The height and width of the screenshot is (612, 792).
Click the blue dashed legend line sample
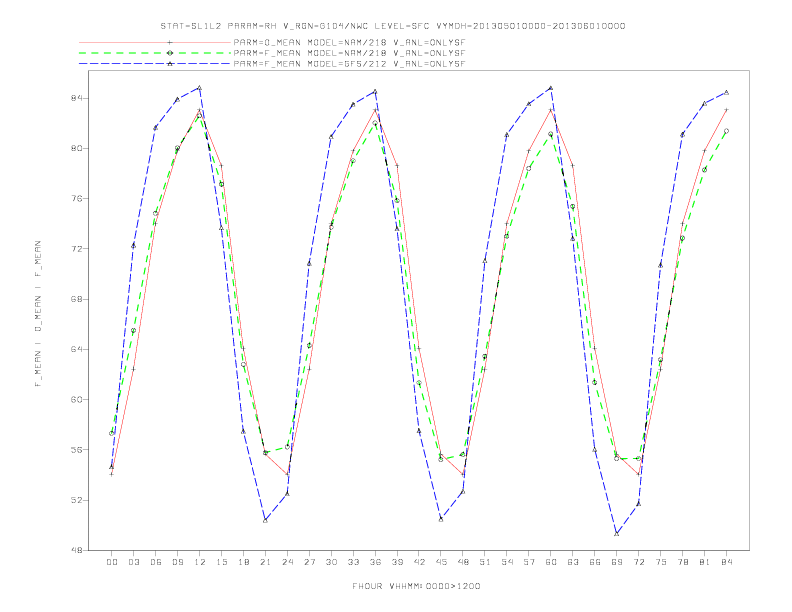[x=155, y=64]
